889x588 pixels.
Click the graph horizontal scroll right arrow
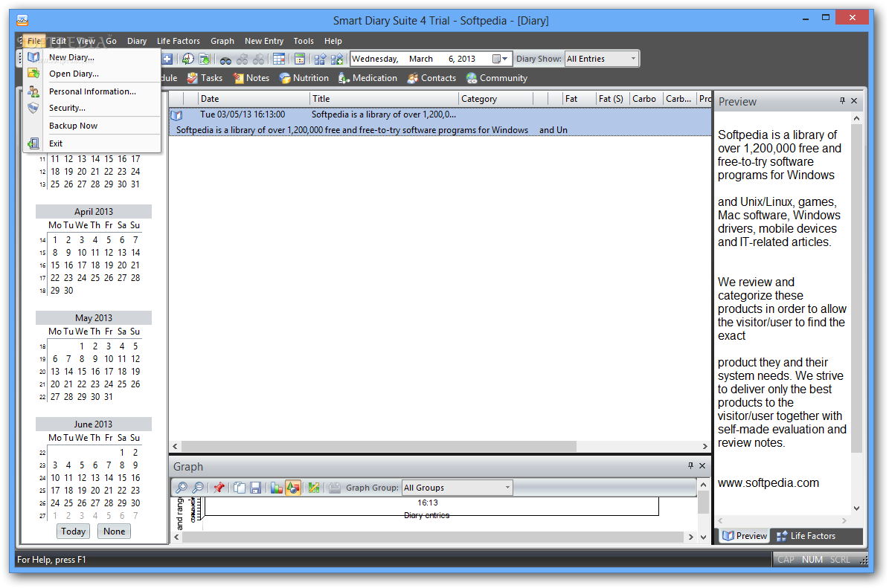(x=690, y=537)
